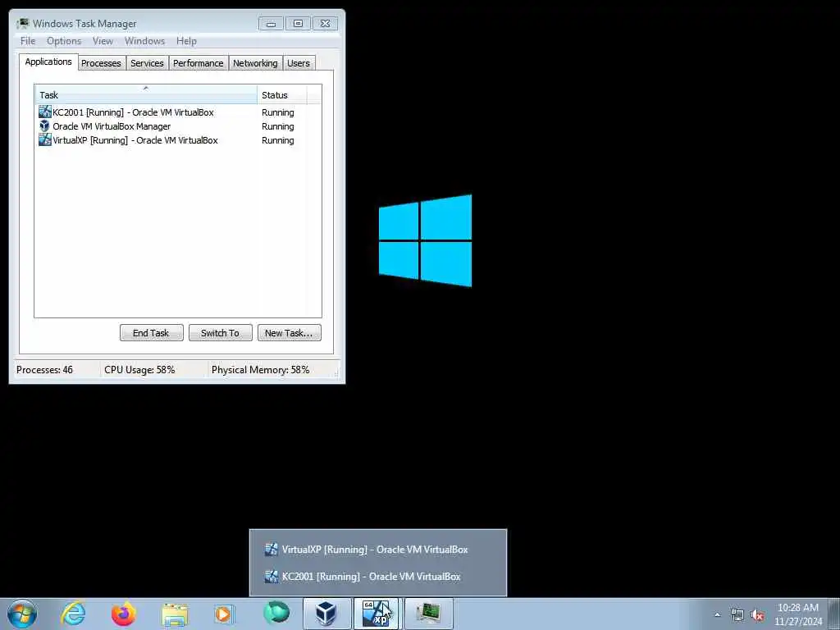This screenshot has width=840, height=630.
Task: Click Oracle VM VirtualBox Manager row icon
Action: (x=45, y=126)
